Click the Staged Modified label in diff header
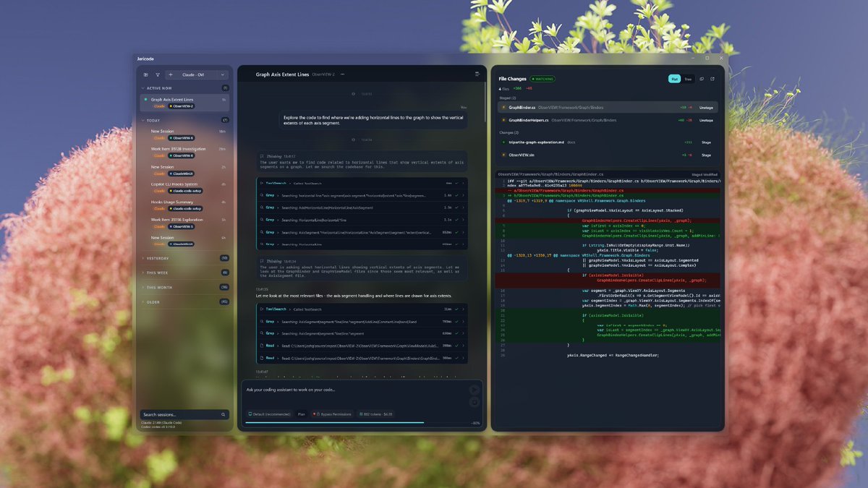This screenshot has width=868, height=488. [705, 174]
